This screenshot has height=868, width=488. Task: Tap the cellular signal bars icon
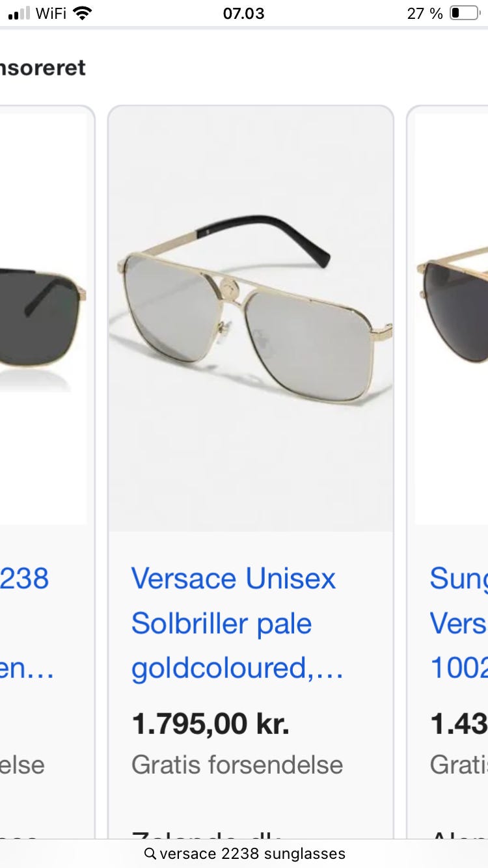click(x=20, y=13)
